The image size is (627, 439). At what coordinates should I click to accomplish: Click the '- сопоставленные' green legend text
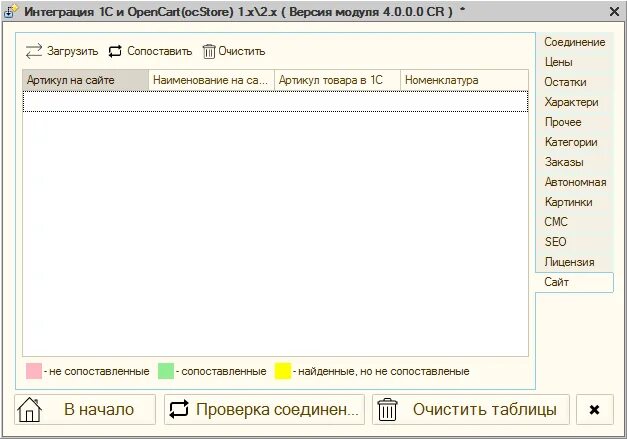(x=221, y=371)
